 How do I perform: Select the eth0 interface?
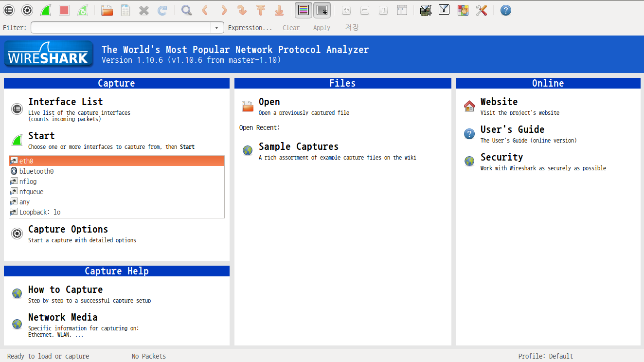(x=117, y=161)
